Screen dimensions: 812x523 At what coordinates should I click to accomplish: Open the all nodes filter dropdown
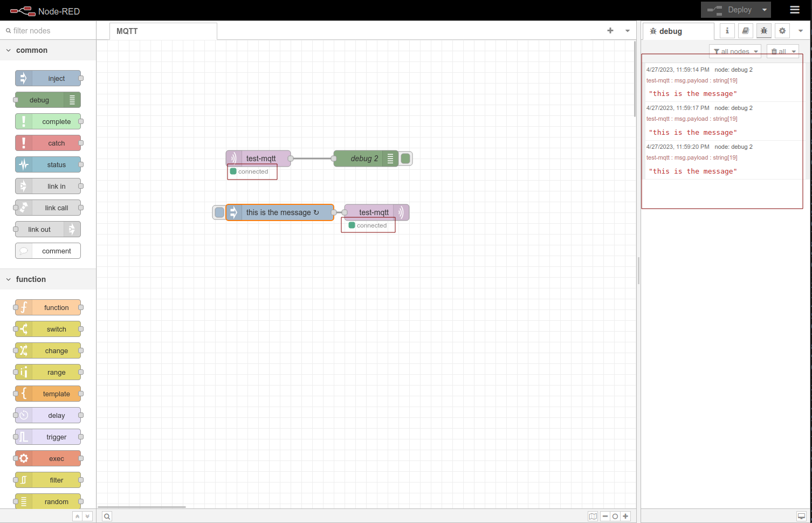click(735, 52)
